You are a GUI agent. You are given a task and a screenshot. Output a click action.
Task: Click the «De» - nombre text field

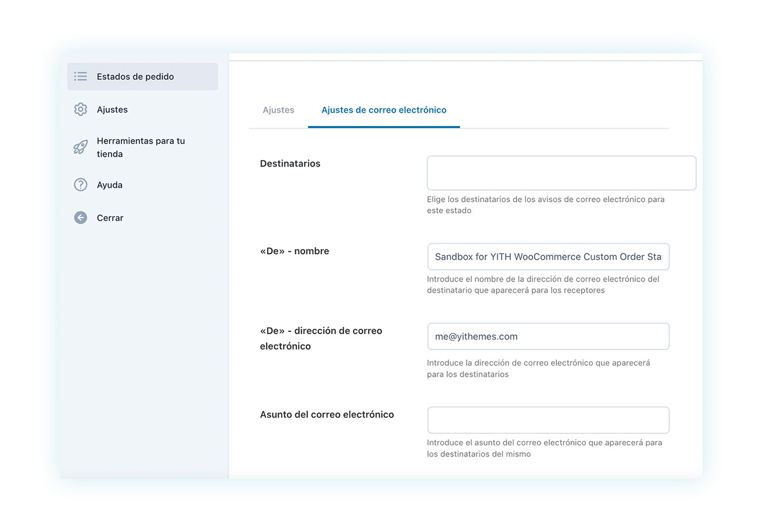click(x=548, y=256)
